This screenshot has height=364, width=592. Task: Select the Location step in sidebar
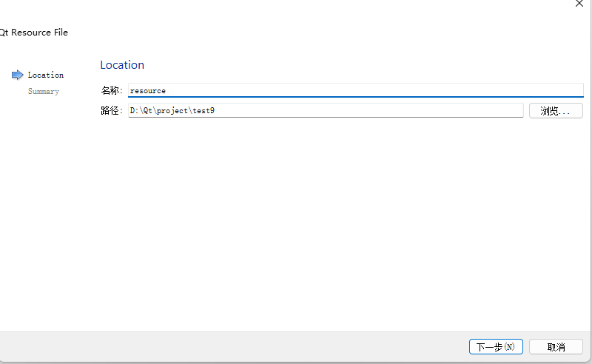pos(46,75)
